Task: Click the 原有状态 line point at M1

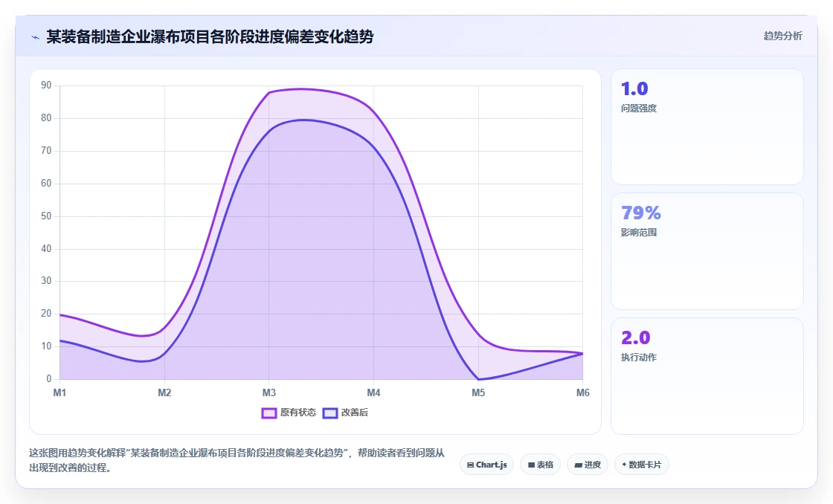Action: 60,314
